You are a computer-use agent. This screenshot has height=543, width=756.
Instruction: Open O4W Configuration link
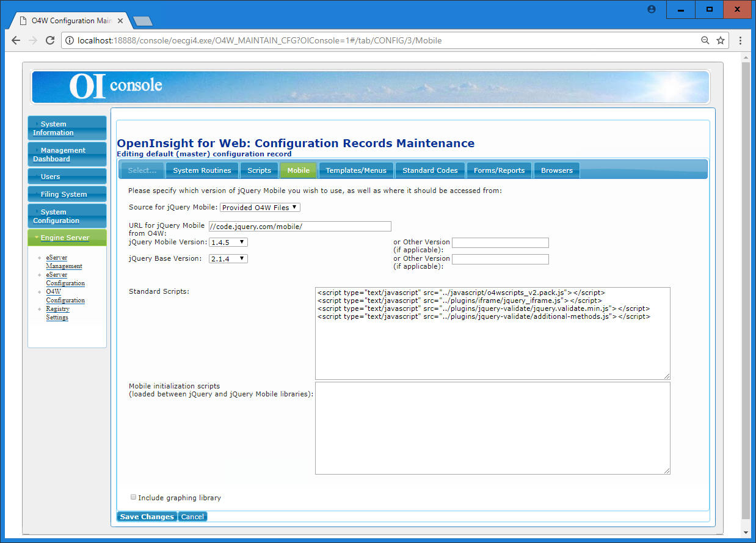[65, 296]
